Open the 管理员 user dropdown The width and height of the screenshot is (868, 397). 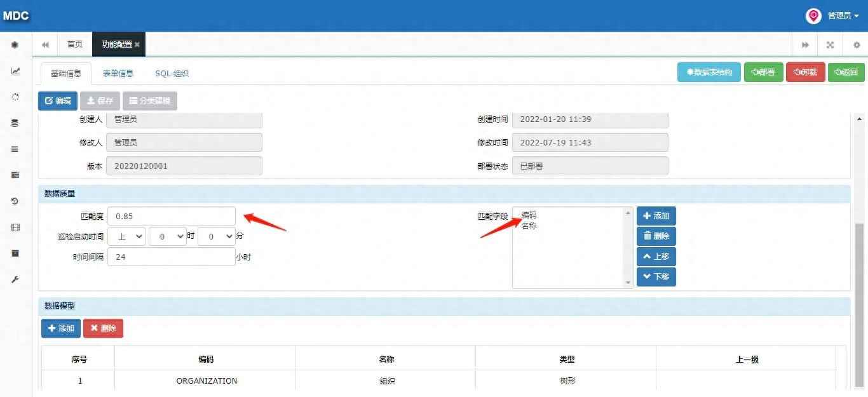point(843,16)
